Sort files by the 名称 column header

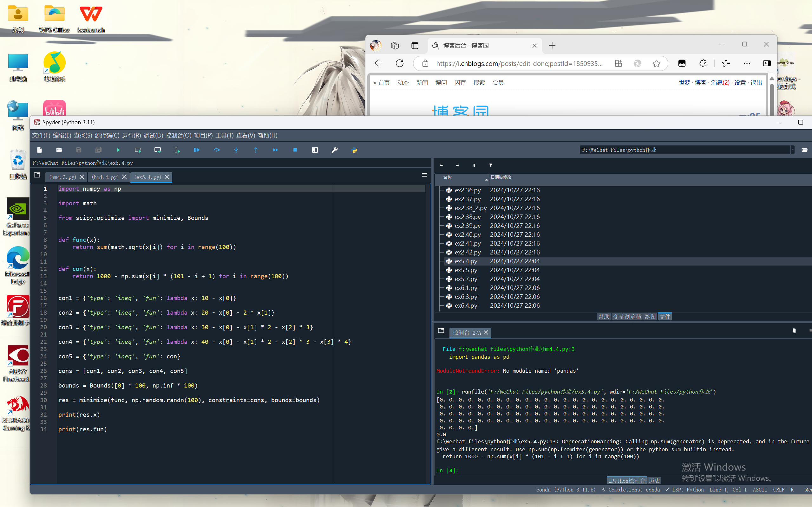448,177
